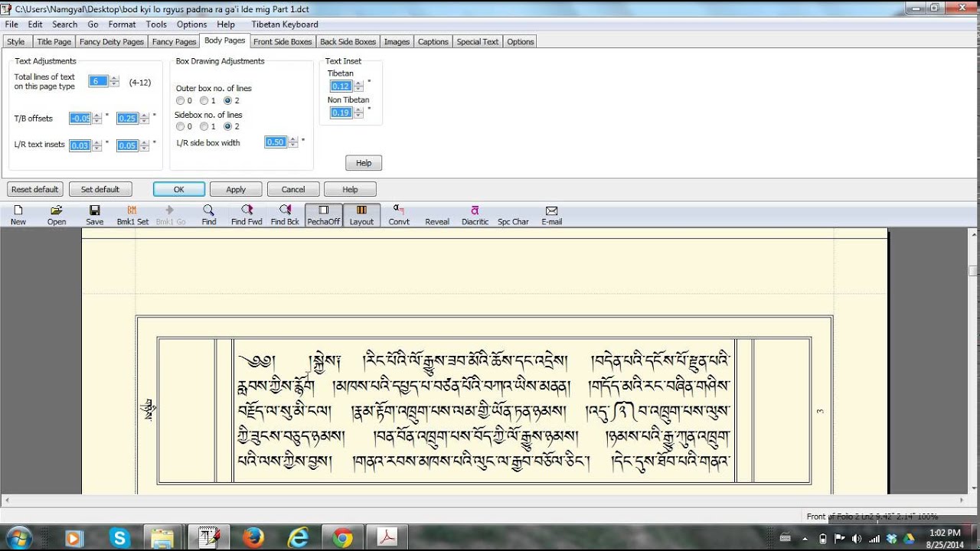Click the vertical scrollbar thumb
The image size is (980, 551).
coord(973,271)
